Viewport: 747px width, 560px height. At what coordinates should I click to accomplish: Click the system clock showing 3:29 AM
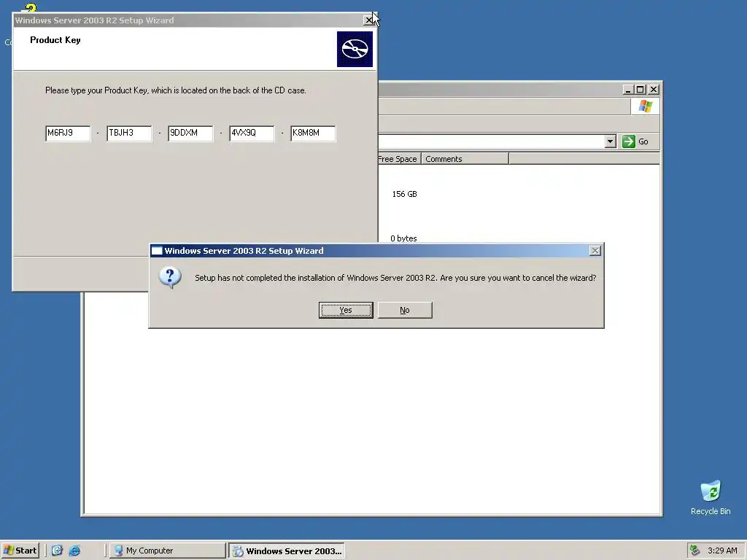[722, 551]
